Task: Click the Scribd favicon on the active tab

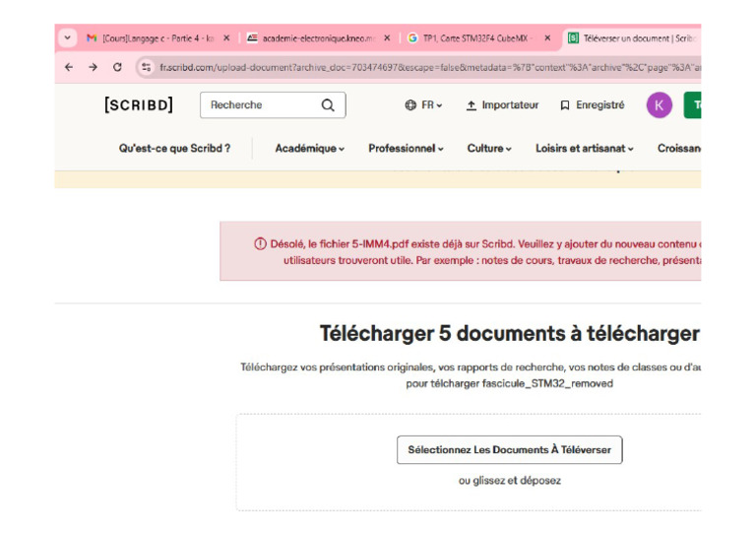Action: [573, 38]
